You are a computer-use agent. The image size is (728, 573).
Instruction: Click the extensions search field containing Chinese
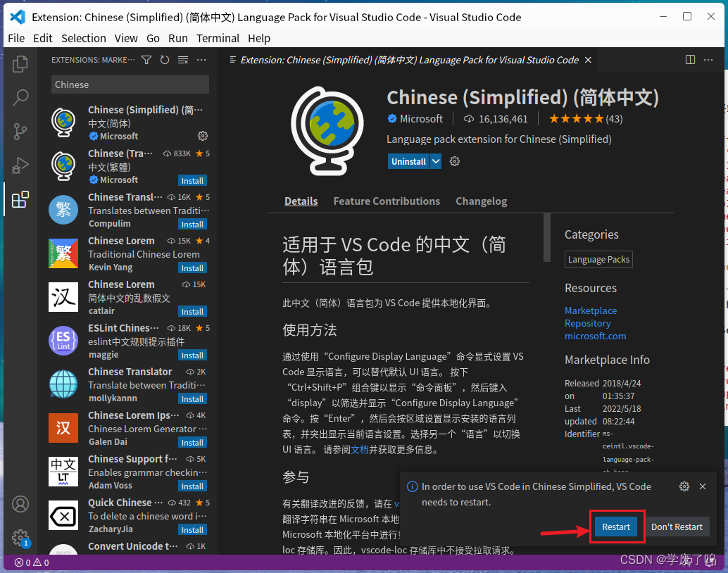pyautogui.click(x=130, y=84)
